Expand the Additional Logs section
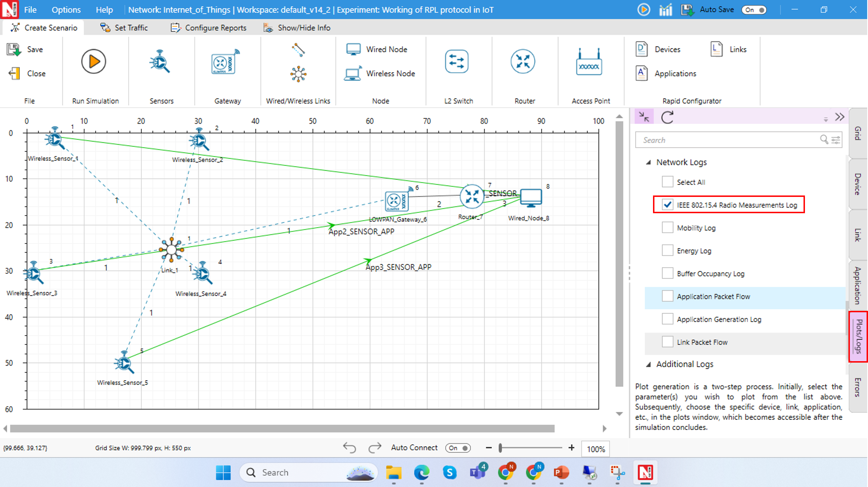868x487 pixels. [648, 364]
